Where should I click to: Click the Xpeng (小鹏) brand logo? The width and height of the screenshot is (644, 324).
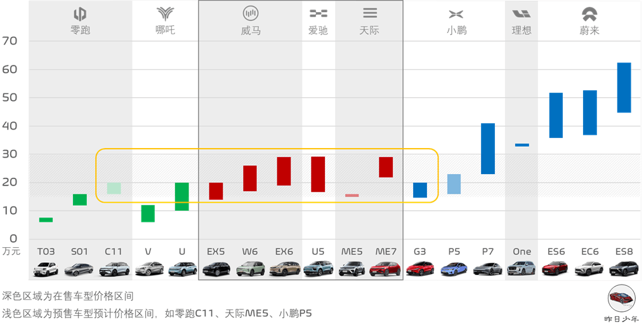[456, 15]
